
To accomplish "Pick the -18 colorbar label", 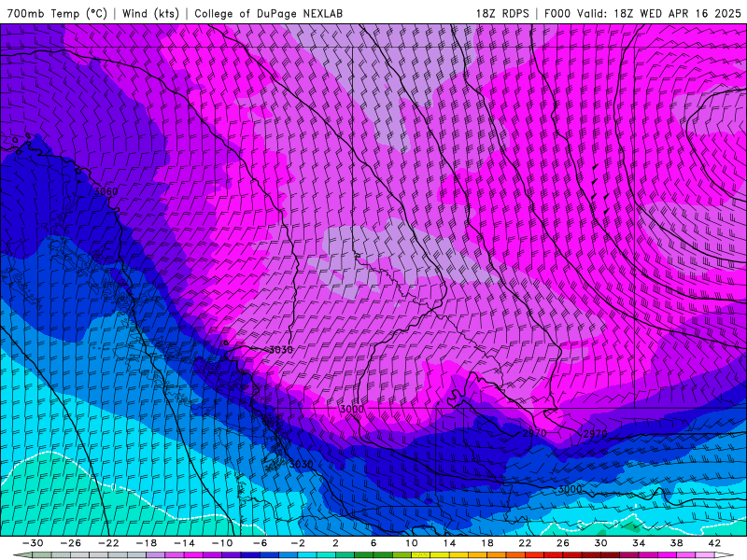I will point(147,543).
